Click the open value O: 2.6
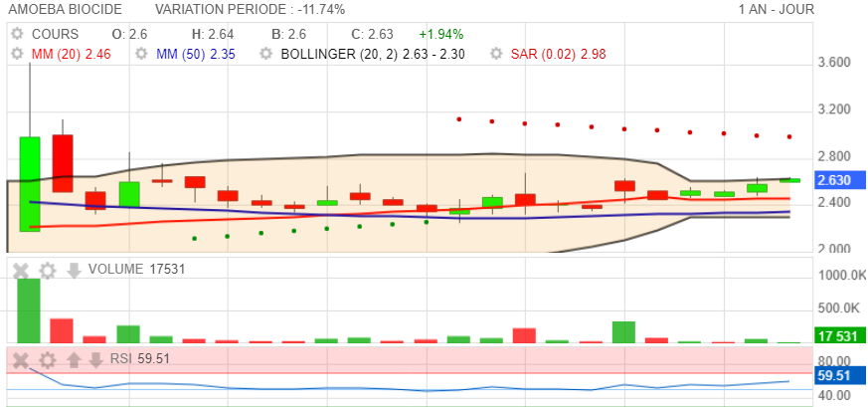The width and height of the screenshot is (868, 407). 129,35
